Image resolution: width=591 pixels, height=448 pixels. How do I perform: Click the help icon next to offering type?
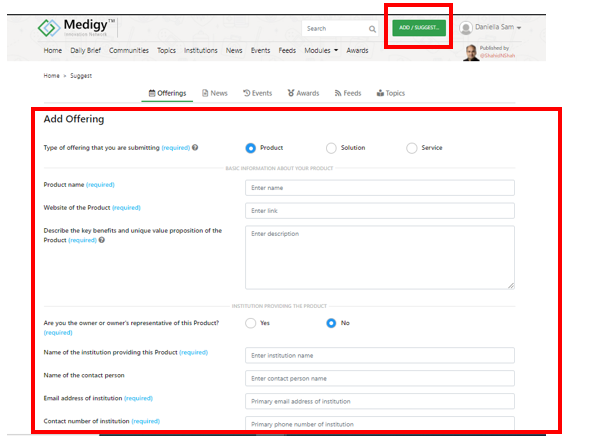tap(195, 147)
